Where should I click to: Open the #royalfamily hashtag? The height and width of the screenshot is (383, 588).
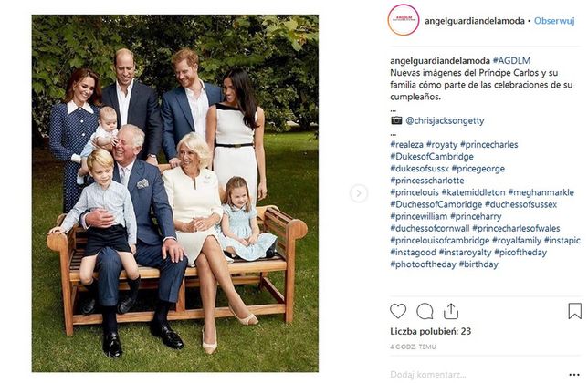pyautogui.click(x=517, y=241)
